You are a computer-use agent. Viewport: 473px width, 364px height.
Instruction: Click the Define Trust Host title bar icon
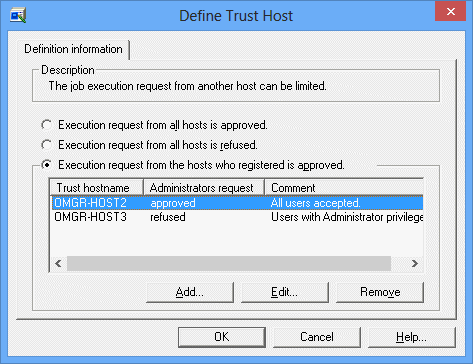(x=18, y=15)
